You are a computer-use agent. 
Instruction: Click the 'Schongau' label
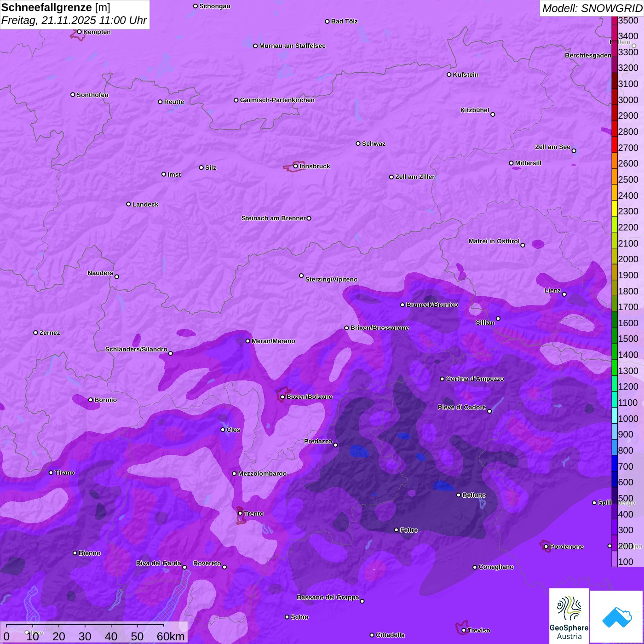(215, 6)
